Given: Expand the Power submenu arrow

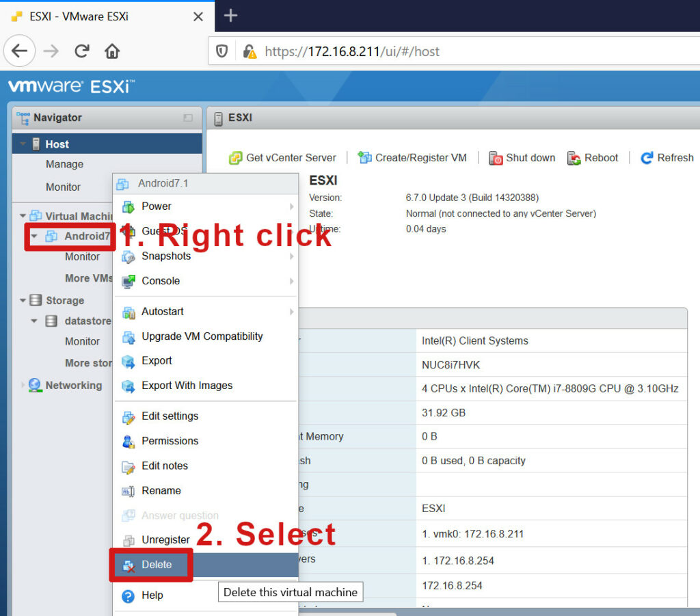Looking at the screenshot, I should point(291,206).
